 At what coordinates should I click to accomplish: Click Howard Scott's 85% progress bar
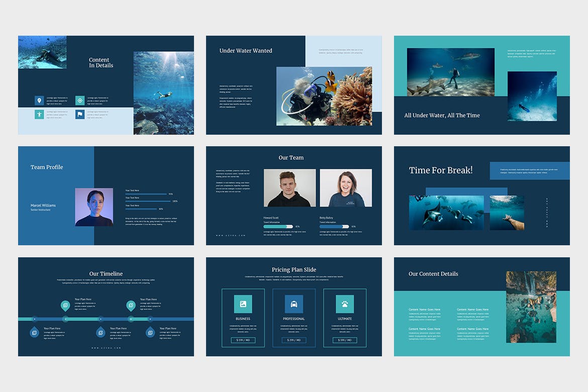[x=278, y=227]
